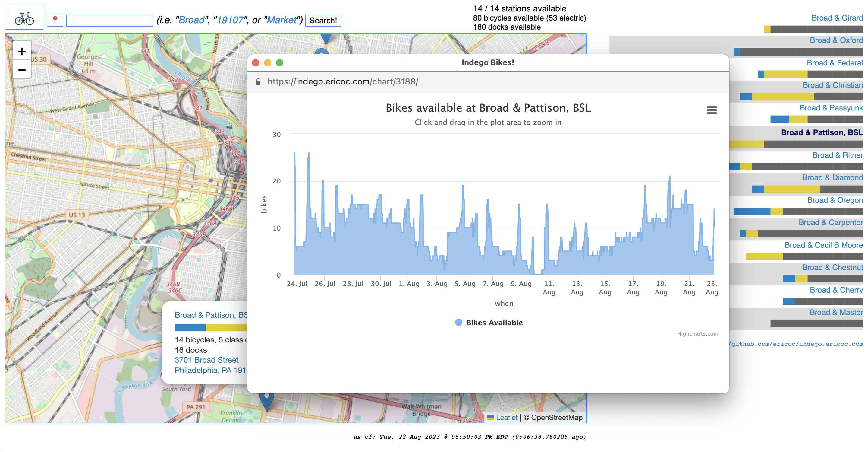Click Broad & Federal availability bar
Screen dimensions: 868x452
(x=810, y=74)
